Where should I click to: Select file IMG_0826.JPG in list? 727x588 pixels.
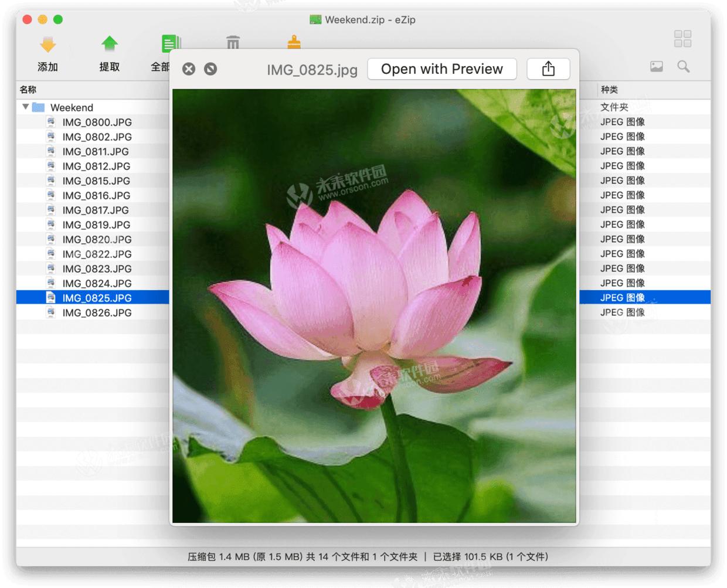pyautogui.click(x=97, y=313)
